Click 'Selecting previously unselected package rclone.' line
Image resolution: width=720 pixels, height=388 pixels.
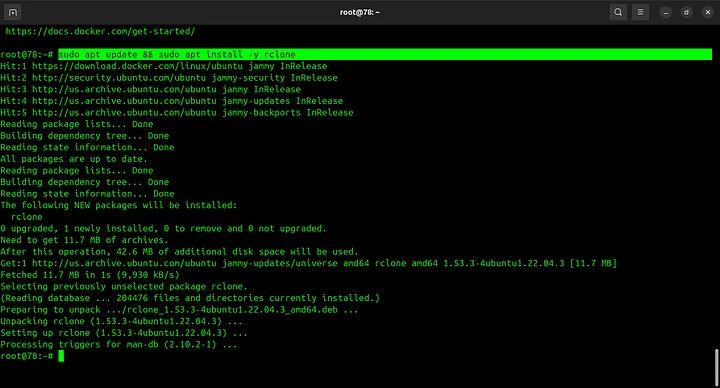click(124, 287)
